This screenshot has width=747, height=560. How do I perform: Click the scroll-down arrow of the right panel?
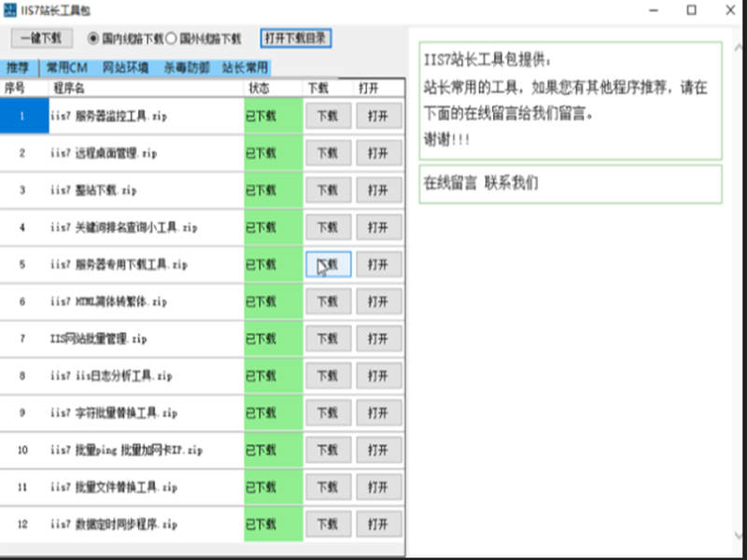click(x=739, y=536)
